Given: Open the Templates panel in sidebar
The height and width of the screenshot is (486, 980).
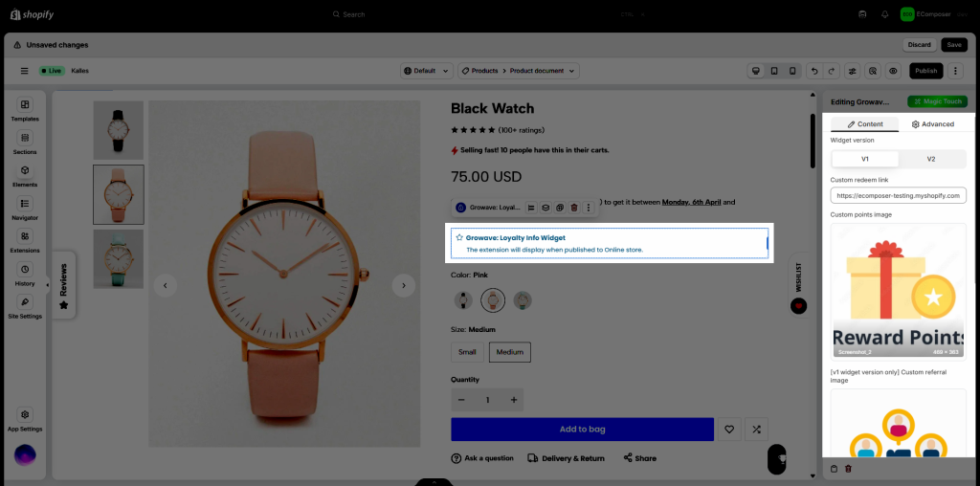Looking at the screenshot, I should pos(25,109).
